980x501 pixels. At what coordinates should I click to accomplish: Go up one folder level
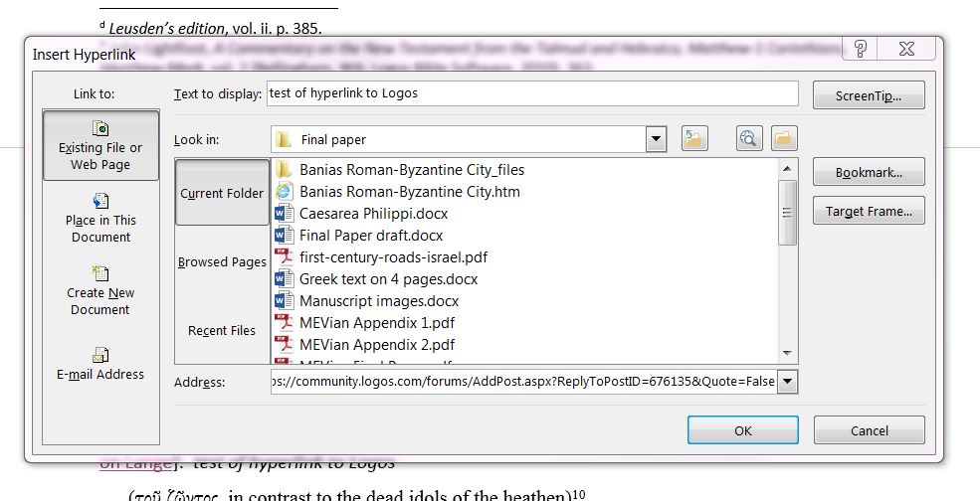694,139
